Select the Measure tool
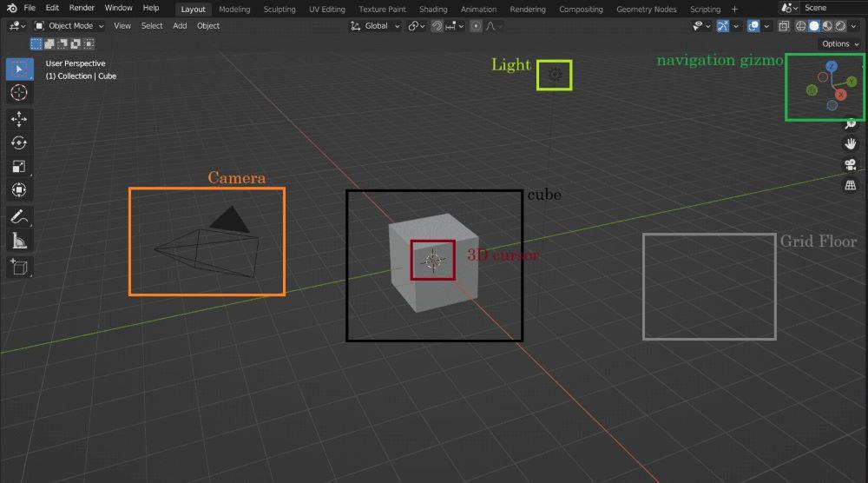The width and height of the screenshot is (868, 483). [x=19, y=241]
